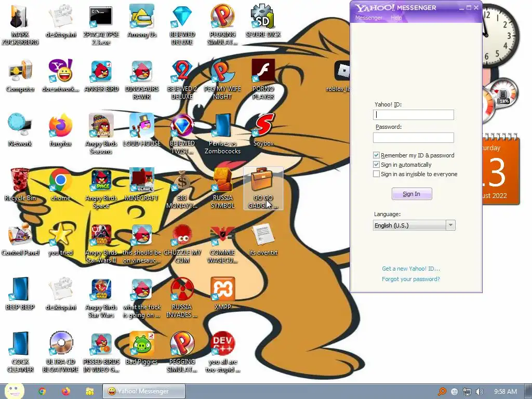Select the doesntwork Yahoo smiley icon
Image resolution: width=532 pixels, height=399 pixels.
coord(61,75)
